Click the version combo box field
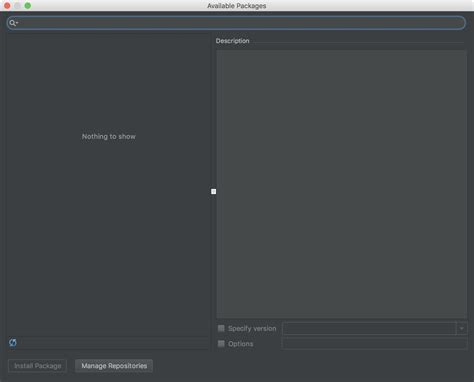Screen dimensions: 474x382 coord(374,328)
